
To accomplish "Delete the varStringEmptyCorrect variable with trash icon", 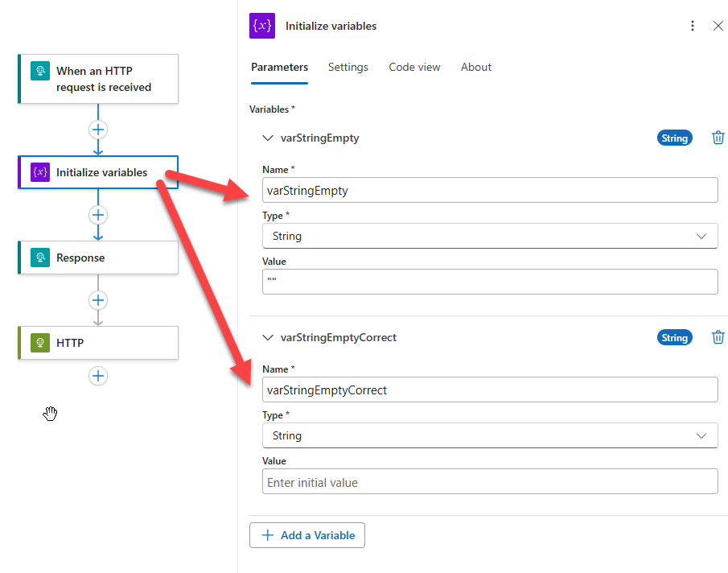I will point(718,337).
